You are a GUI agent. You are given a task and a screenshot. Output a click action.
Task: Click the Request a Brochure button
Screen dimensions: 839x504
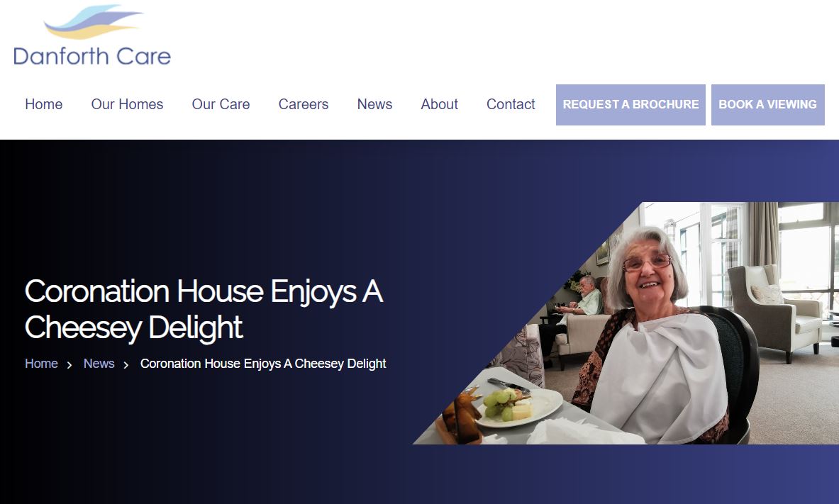point(631,105)
